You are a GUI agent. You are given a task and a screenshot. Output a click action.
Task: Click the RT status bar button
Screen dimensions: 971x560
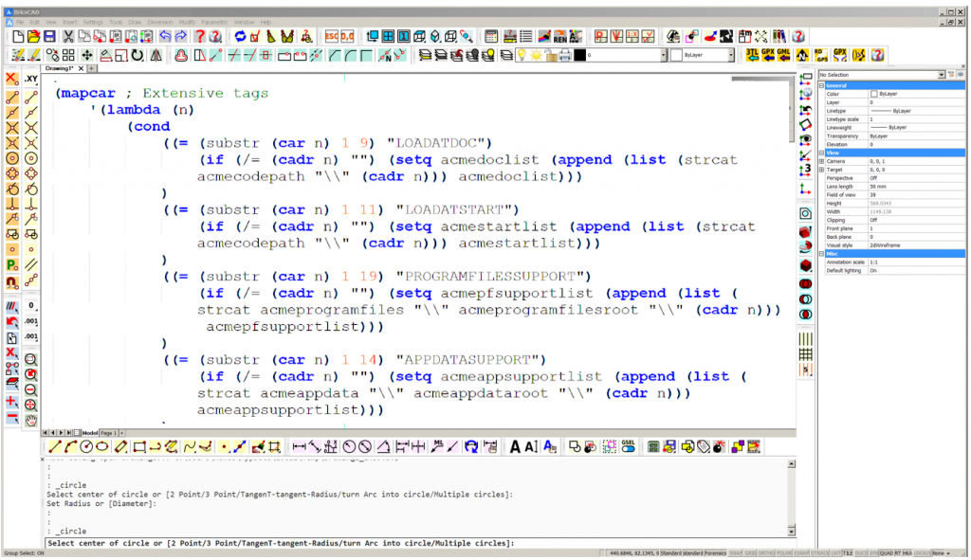[x=899, y=553]
